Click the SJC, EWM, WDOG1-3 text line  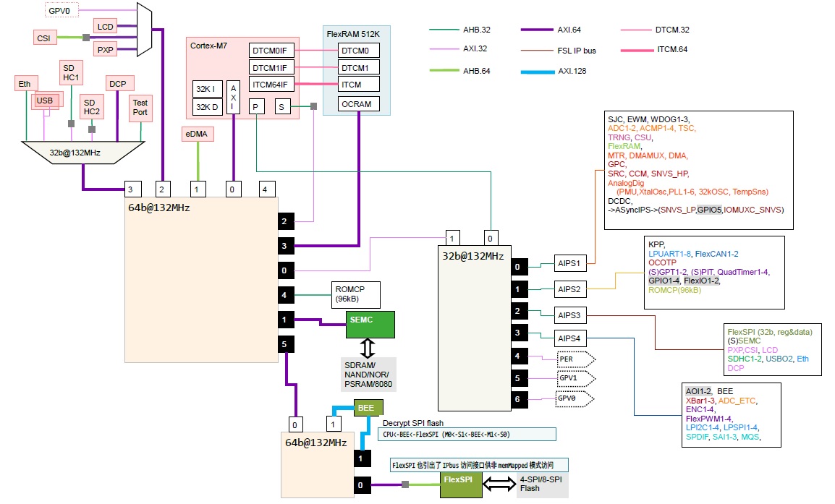point(648,120)
